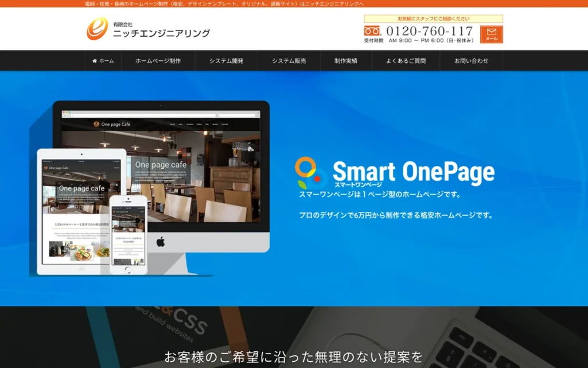Go to システム開発 page
The width and height of the screenshot is (588, 368).
[226, 61]
